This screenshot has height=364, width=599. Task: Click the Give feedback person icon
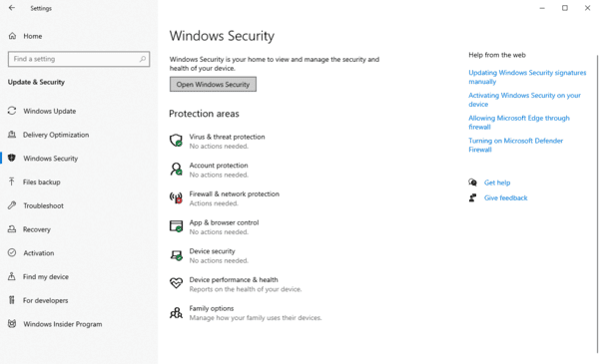pos(472,197)
